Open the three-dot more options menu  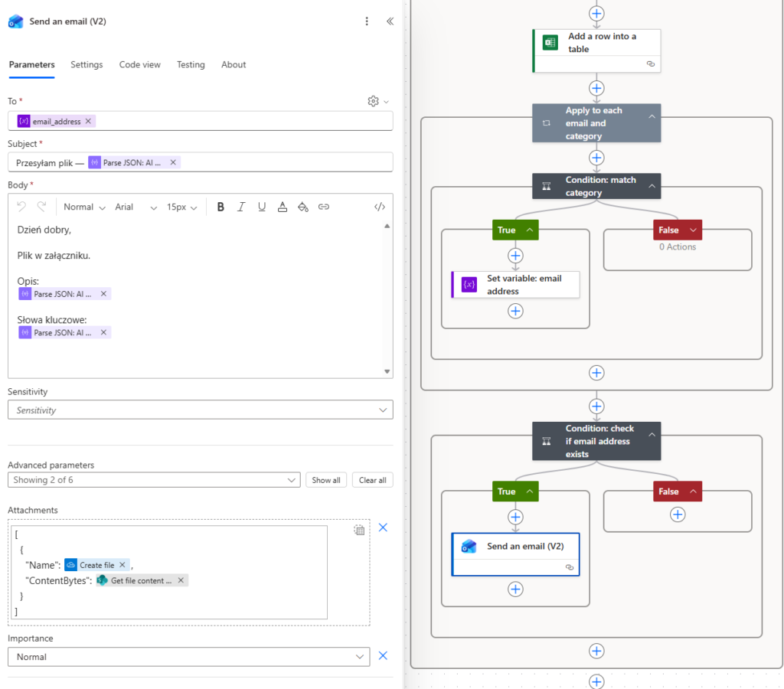367,21
